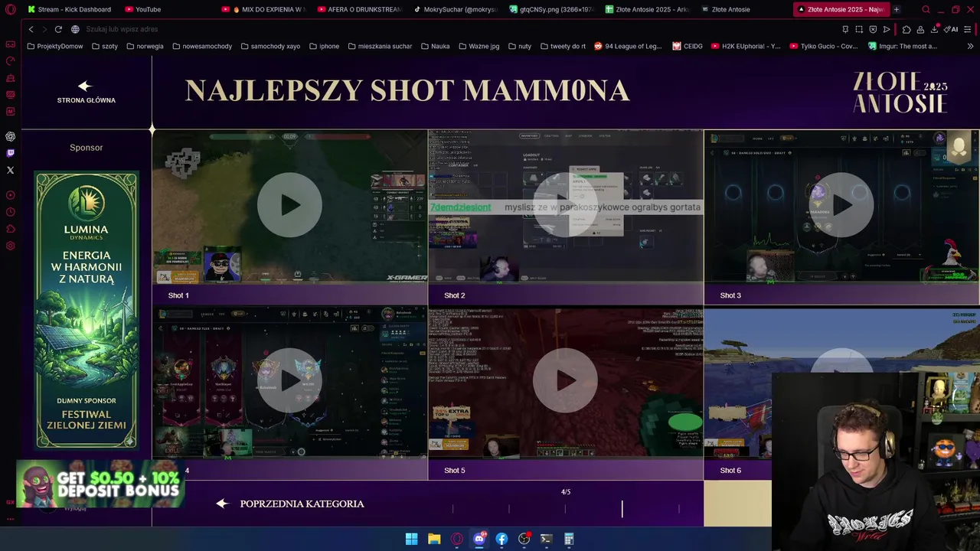Viewport: 980px width, 551px height.
Task: Reload the current page
Action: 58,29
